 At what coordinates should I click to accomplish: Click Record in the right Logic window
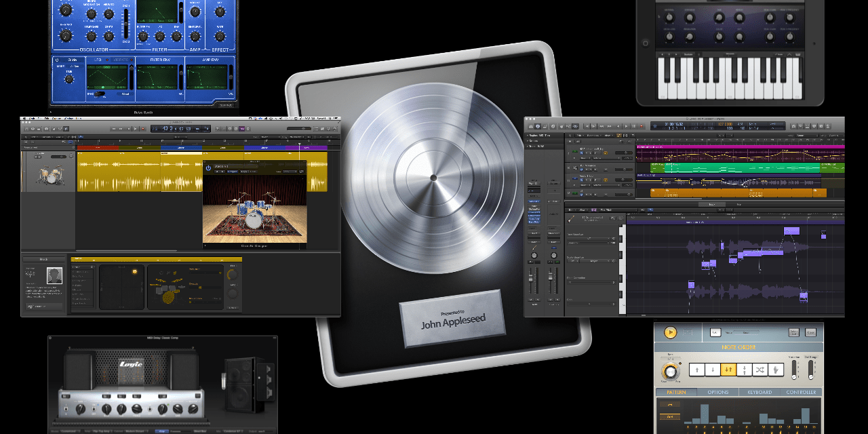642,126
